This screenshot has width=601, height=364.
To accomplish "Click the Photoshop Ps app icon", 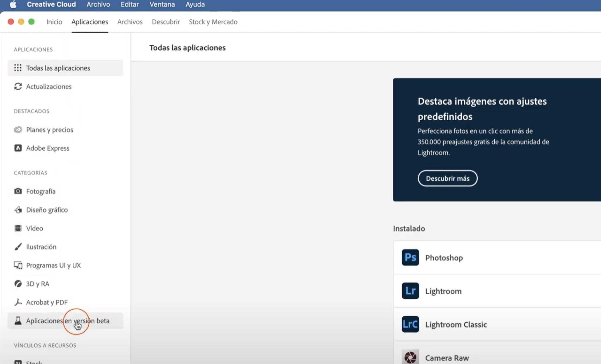I will pyautogui.click(x=410, y=257).
